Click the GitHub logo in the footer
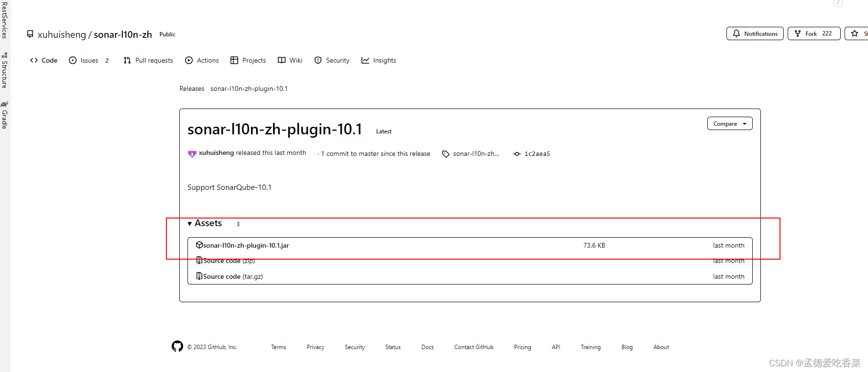Image resolution: width=868 pixels, height=372 pixels. coord(177,346)
